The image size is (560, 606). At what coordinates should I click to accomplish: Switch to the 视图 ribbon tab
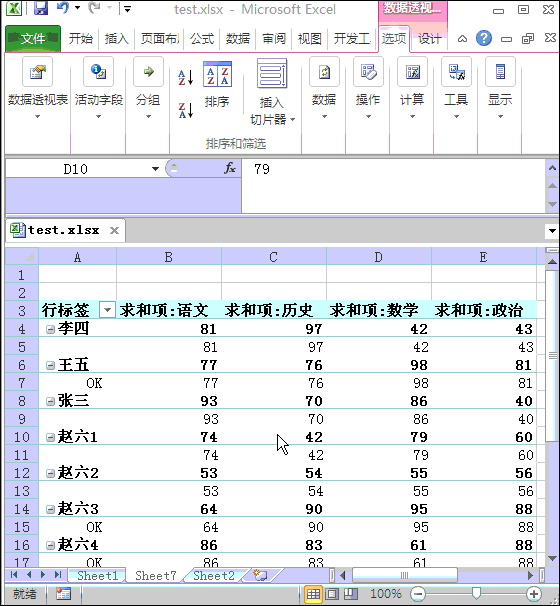pyautogui.click(x=310, y=38)
